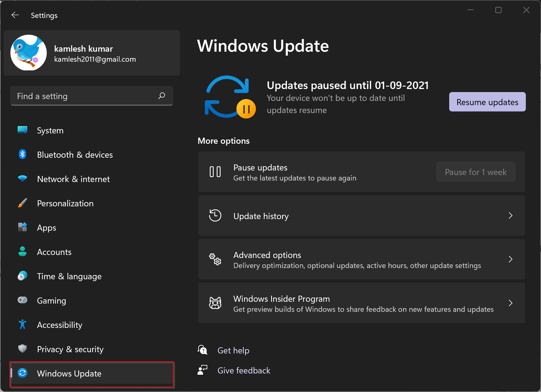Open Personalization settings
Image resolution: width=541 pixels, height=392 pixels.
pyautogui.click(x=91, y=203)
